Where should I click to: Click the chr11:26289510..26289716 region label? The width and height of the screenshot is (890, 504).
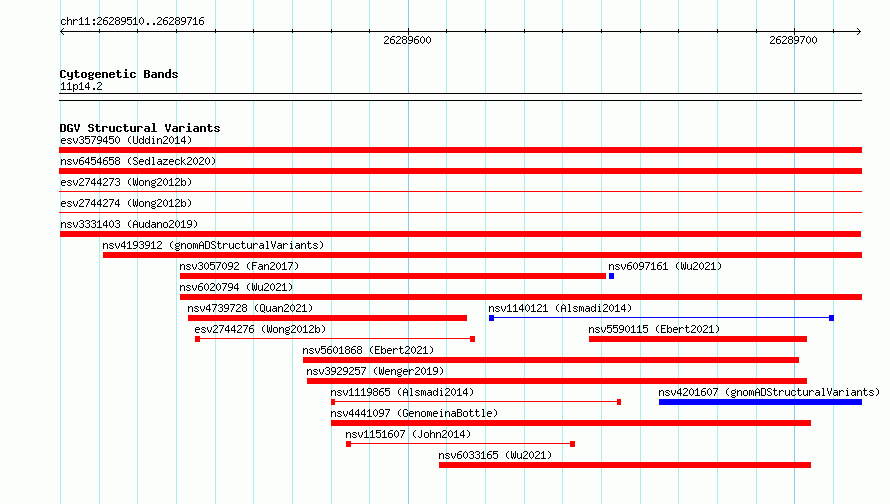pyautogui.click(x=132, y=21)
